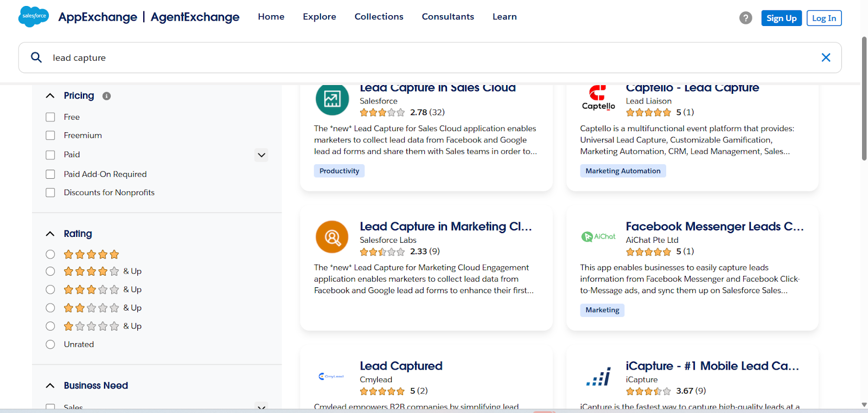
Task: Open the help question mark icon
Action: [x=746, y=18]
